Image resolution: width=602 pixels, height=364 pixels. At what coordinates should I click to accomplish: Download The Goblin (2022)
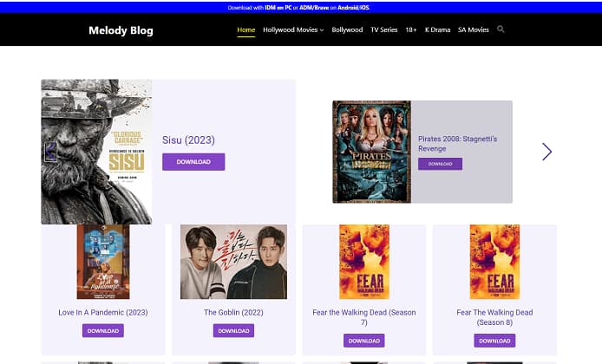click(x=233, y=330)
